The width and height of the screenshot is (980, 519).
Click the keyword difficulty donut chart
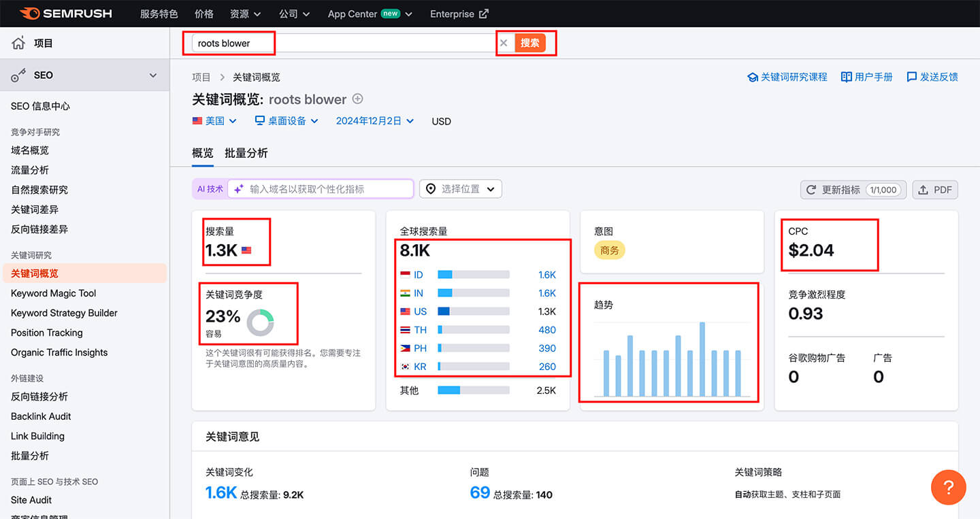tap(260, 322)
